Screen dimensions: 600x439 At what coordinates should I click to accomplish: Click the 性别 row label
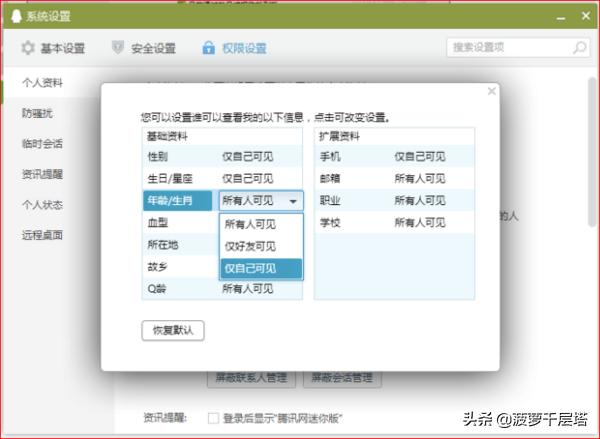point(158,157)
